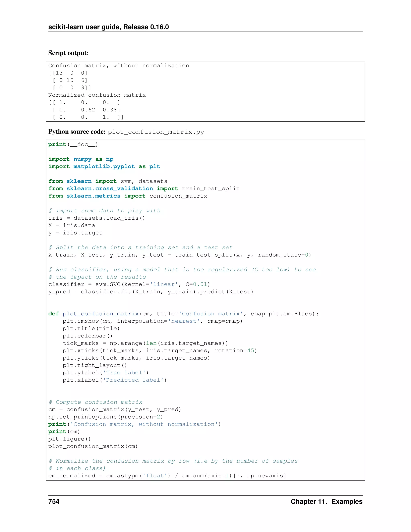Click the 'plt.yticks(tick_marks' line
Image resolution: width=411 pixels, height=532 pixels.
pos(136,358)
